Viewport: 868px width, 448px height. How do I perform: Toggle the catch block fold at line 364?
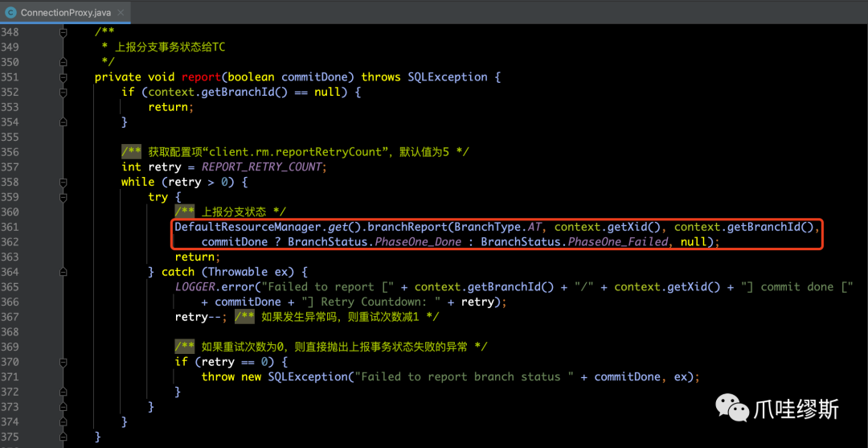(63, 272)
